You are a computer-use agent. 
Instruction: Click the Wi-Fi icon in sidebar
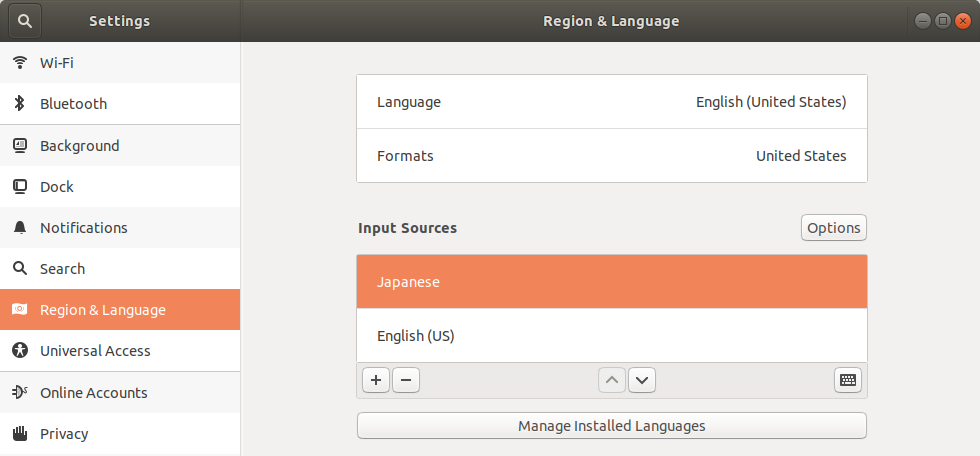tap(19, 63)
